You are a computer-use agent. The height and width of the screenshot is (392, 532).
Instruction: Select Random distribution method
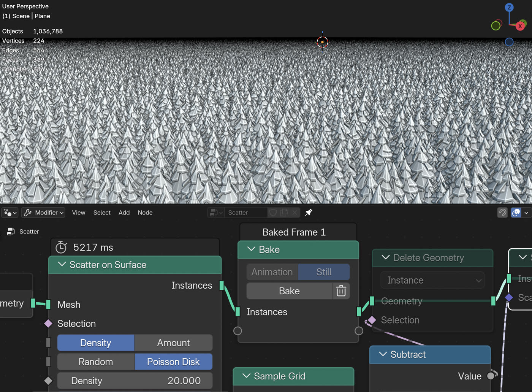[x=96, y=362]
